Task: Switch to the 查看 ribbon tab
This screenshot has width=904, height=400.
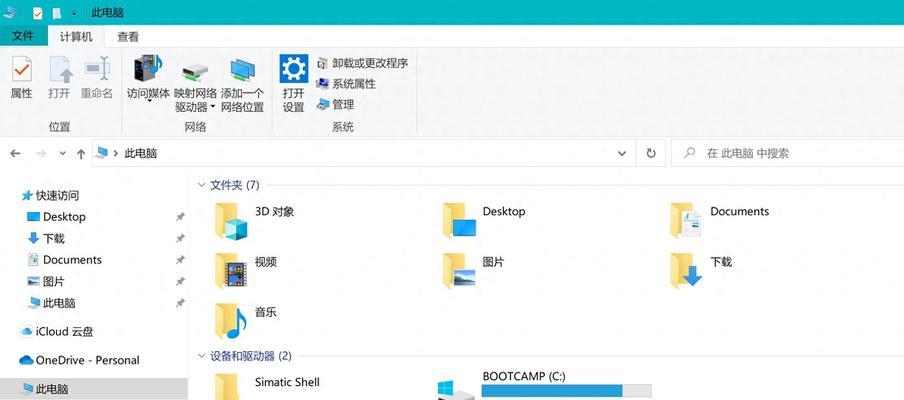Action: (x=128, y=37)
